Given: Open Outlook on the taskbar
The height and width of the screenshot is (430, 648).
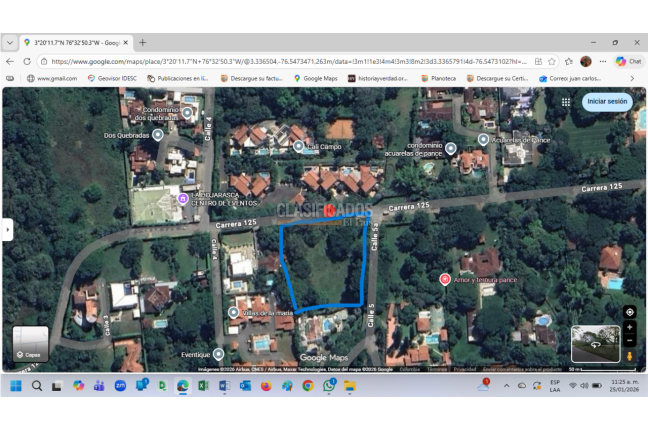Looking at the screenshot, I should (x=245, y=386).
